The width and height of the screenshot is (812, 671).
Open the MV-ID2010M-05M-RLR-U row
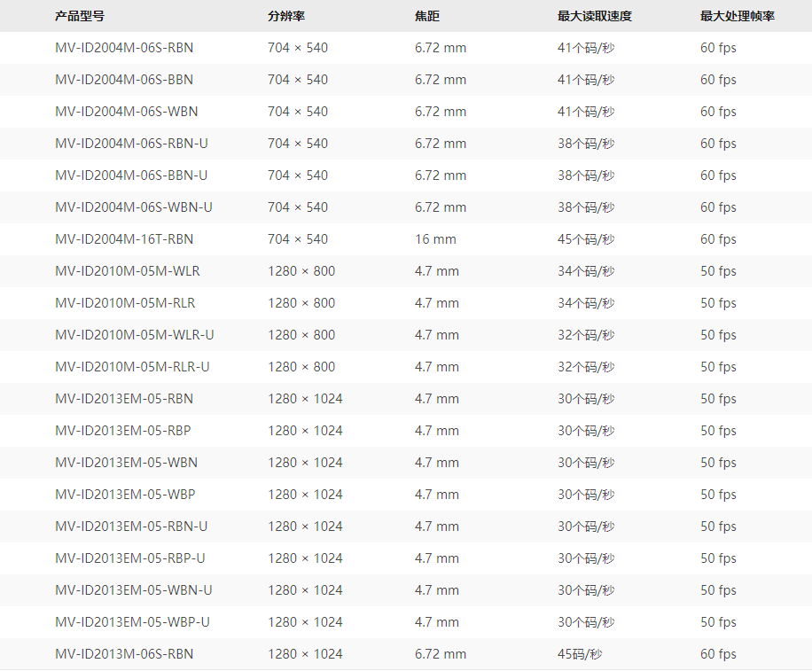click(x=133, y=367)
